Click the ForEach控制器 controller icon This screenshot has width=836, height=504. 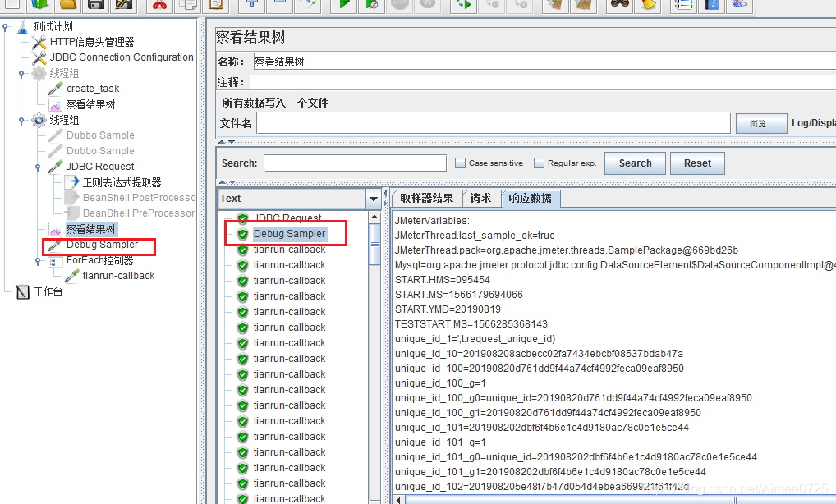pos(54,261)
